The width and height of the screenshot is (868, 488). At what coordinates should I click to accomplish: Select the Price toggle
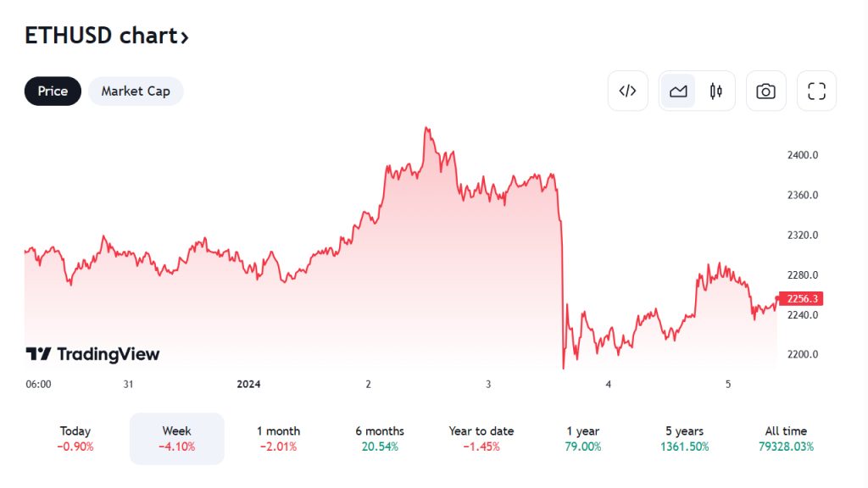click(x=53, y=91)
